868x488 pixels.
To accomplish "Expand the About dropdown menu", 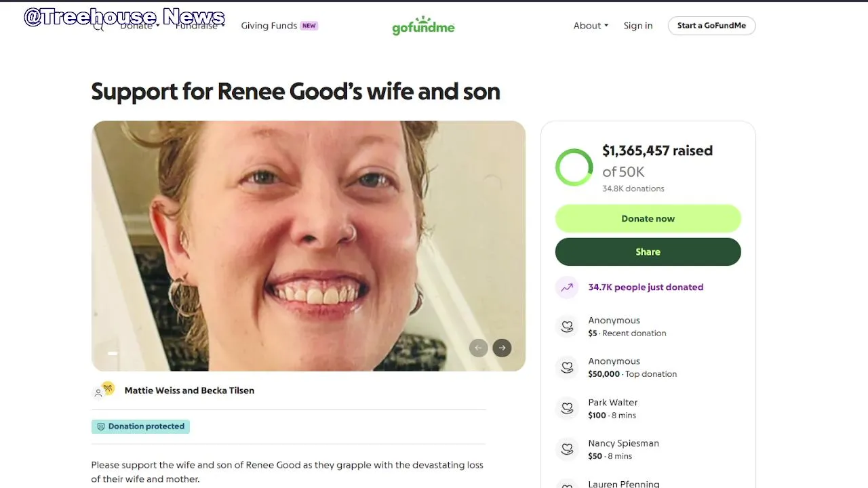I will 591,26.
